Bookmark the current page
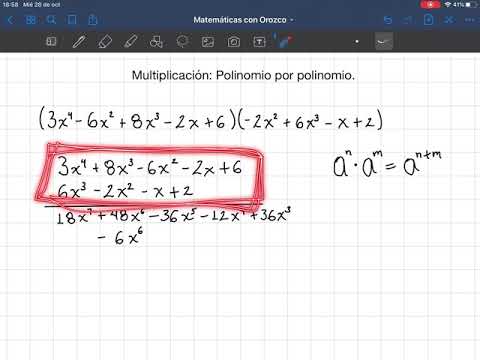 tap(72, 20)
